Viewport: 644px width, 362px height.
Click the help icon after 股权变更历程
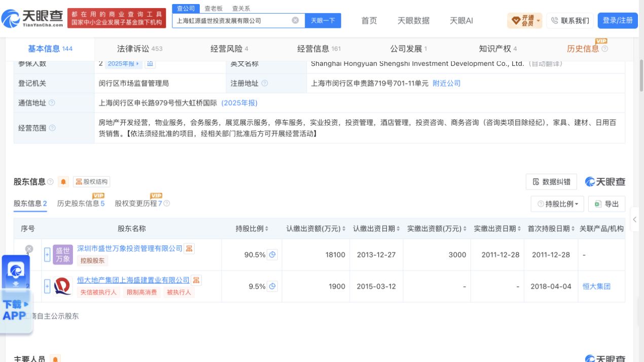coord(166,203)
